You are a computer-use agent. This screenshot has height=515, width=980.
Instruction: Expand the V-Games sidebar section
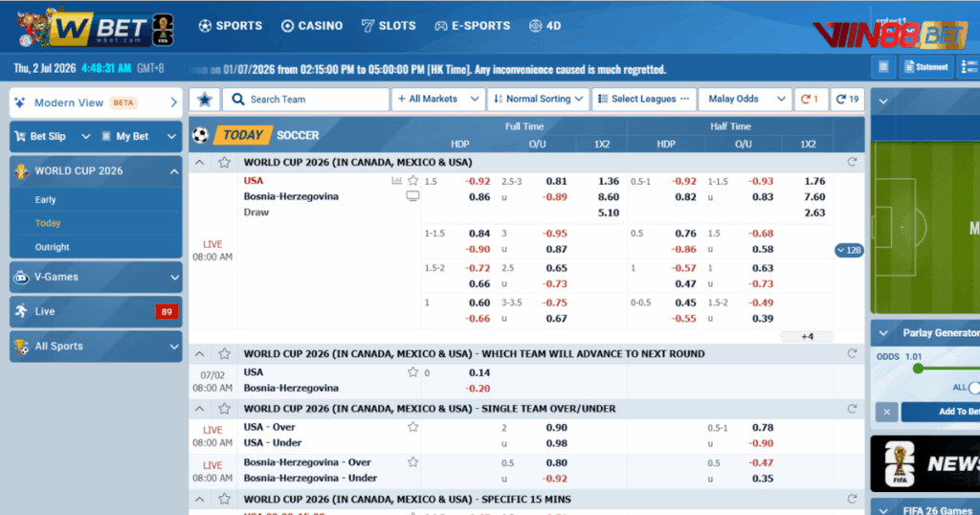pos(96,277)
